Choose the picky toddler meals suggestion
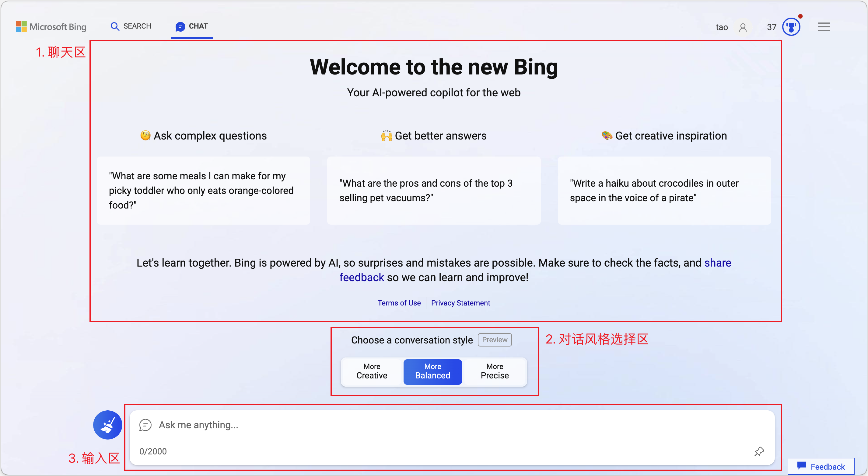868x476 pixels. click(203, 190)
